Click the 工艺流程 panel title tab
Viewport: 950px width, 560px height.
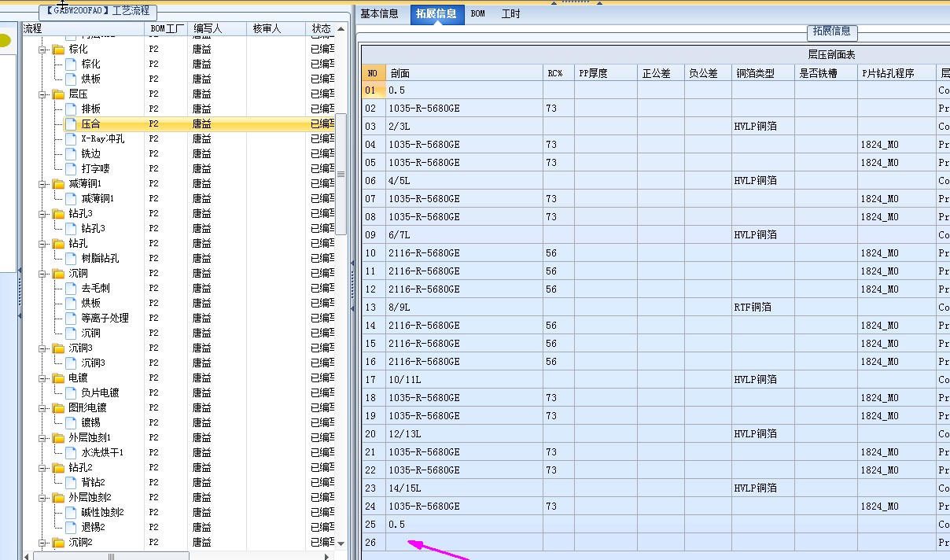tap(98, 12)
